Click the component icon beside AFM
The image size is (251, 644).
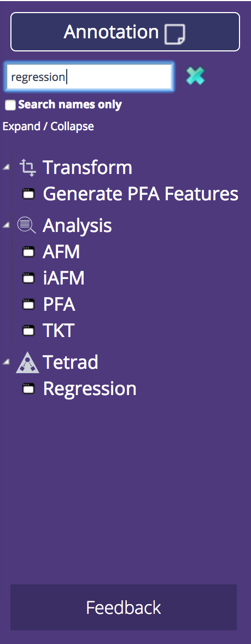coord(28,251)
